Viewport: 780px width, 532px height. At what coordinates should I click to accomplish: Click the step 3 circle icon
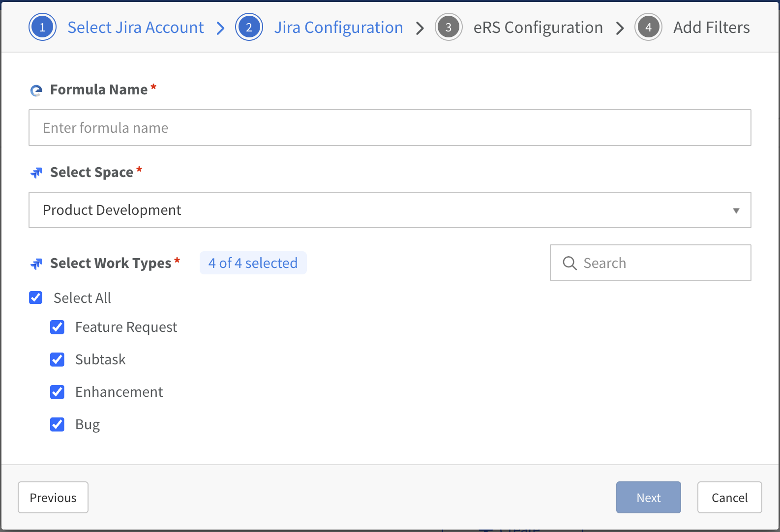pyautogui.click(x=449, y=27)
